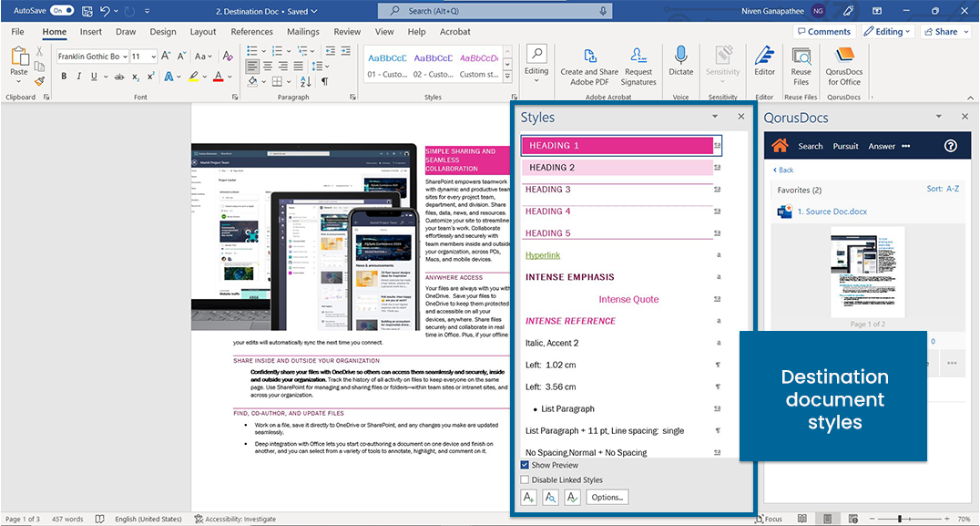The height and width of the screenshot is (526, 980).
Task: Click the Format Painter brush icon
Action: point(39,80)
